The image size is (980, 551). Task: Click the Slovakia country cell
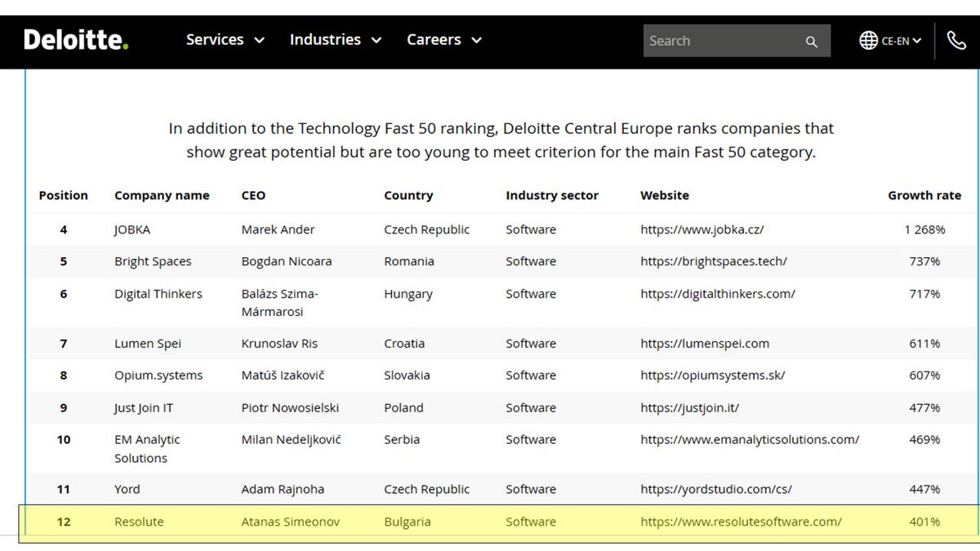pos(408,375)
